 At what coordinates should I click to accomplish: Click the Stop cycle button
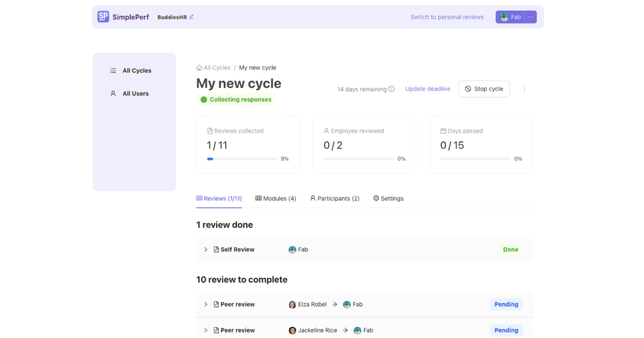pos(484,89)
